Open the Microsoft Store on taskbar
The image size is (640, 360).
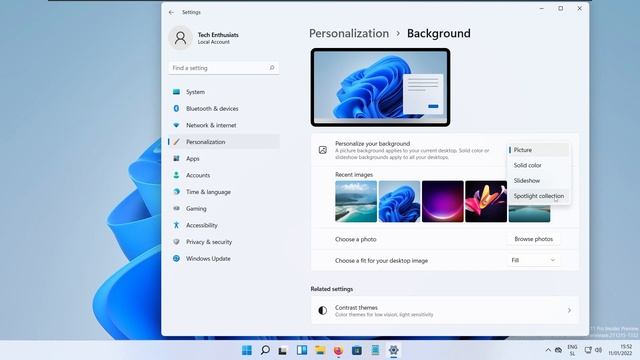(357, 350)
